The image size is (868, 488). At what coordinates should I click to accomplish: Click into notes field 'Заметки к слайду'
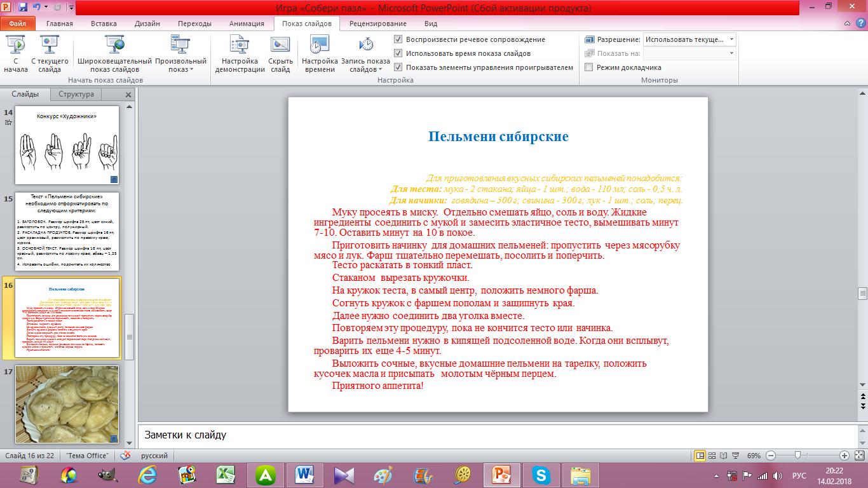tap(497, 435)
